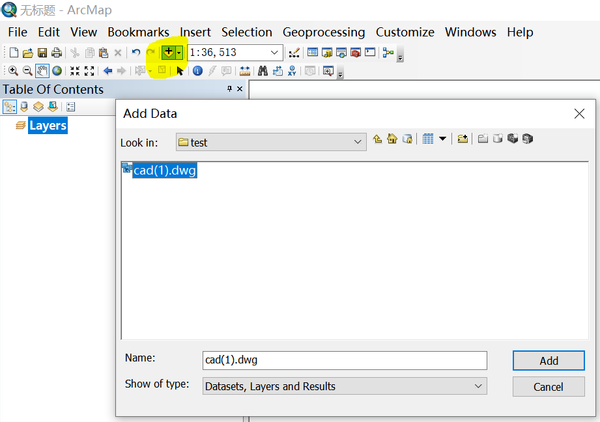Click the Fixed Zoom In icon
Screen dimensions: 600x422
tap(75, 71)
